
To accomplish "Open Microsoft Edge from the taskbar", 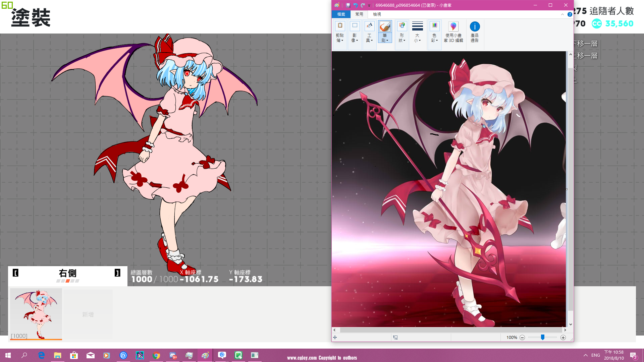I will tap(41, 355).
